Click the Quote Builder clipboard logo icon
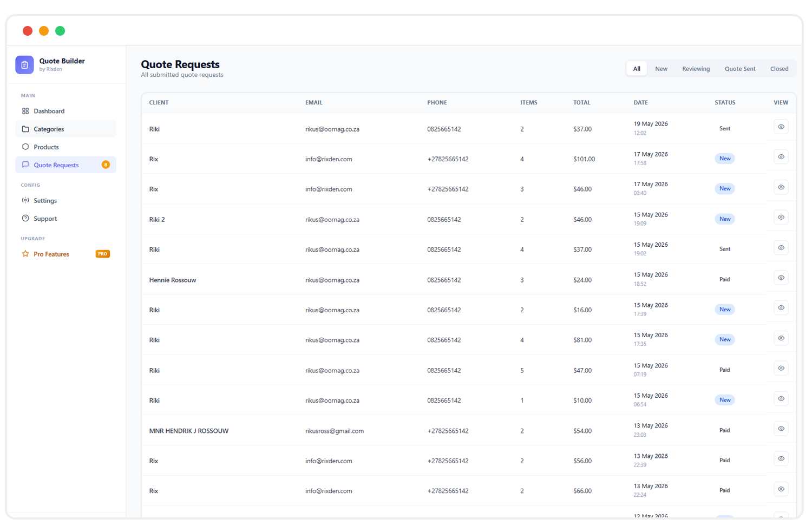 click(x=24, y=65)
